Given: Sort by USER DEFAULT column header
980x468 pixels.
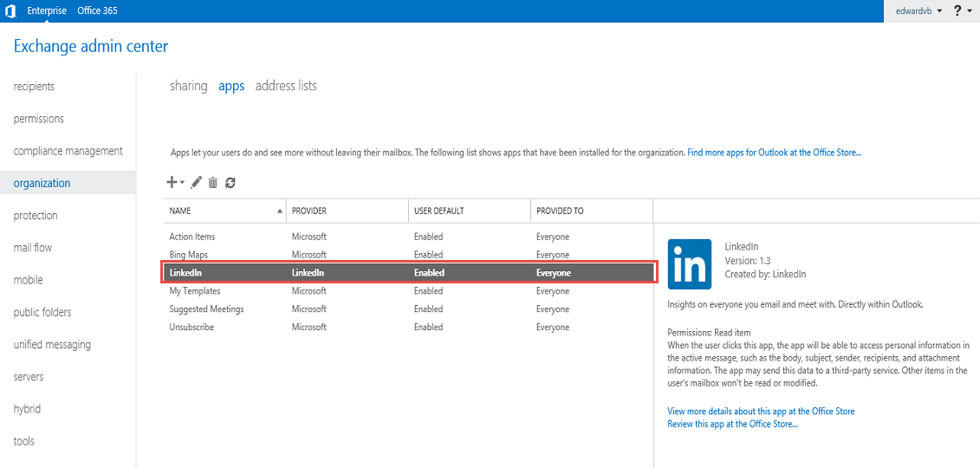Looking at the screenshot, I should coord(470,211).
